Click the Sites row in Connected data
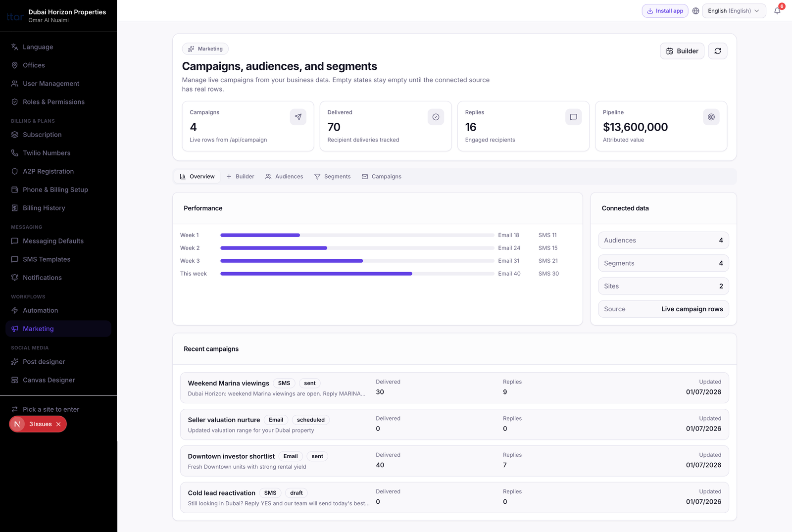Screen dimensions: 792x532 click(663, 286)
